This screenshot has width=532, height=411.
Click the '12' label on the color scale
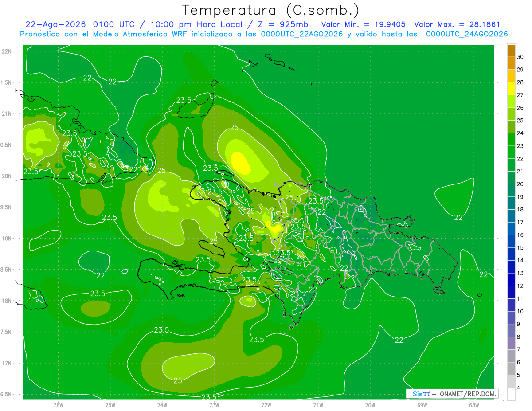point(520,286)
